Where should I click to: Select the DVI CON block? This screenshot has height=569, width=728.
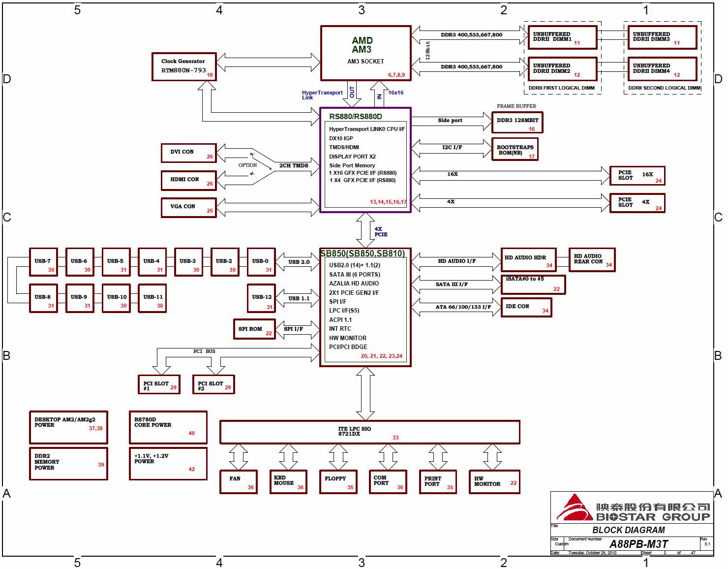pyautogui.click(x=188, y=153)
